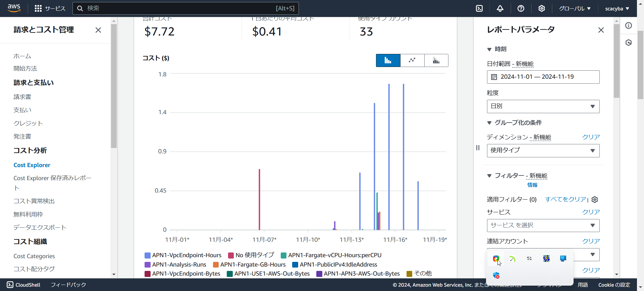
Task: Open Cost Explorer in sidebar
Action: click(32, 165)
